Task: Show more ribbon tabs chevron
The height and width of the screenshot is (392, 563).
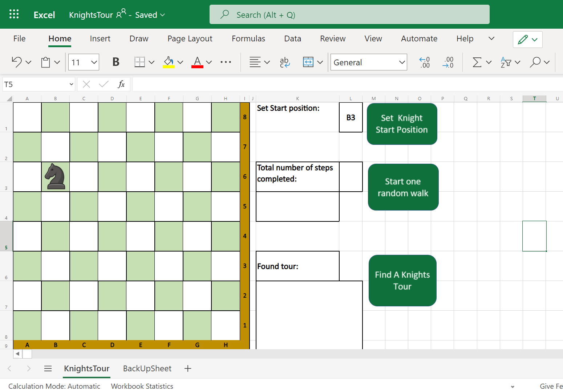Action: tap(491, 38)
